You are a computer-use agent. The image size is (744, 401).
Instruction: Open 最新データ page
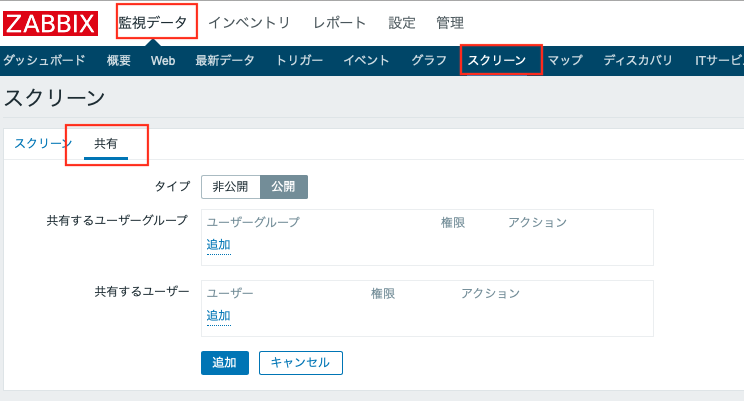(x=225, y=60)
